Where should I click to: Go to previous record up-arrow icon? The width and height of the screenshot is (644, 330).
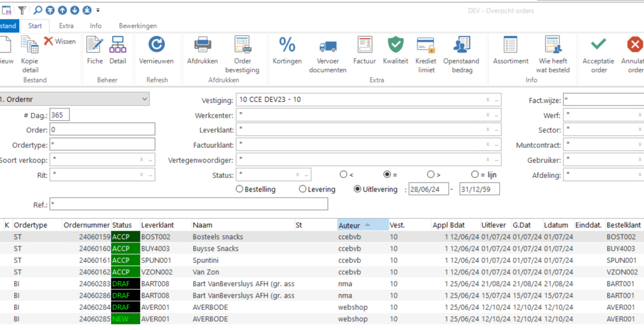pos(62,10)
